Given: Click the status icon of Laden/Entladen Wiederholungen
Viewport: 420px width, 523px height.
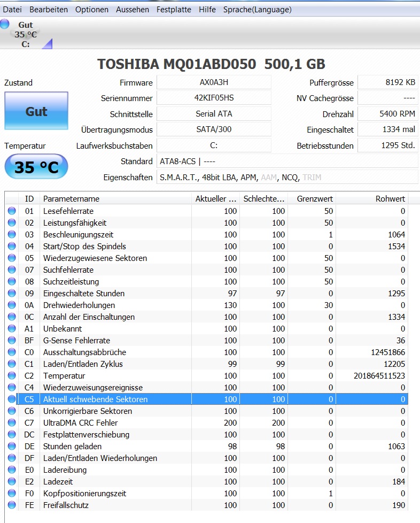Looking at the screenshot, I should click(x=12, y=458).
